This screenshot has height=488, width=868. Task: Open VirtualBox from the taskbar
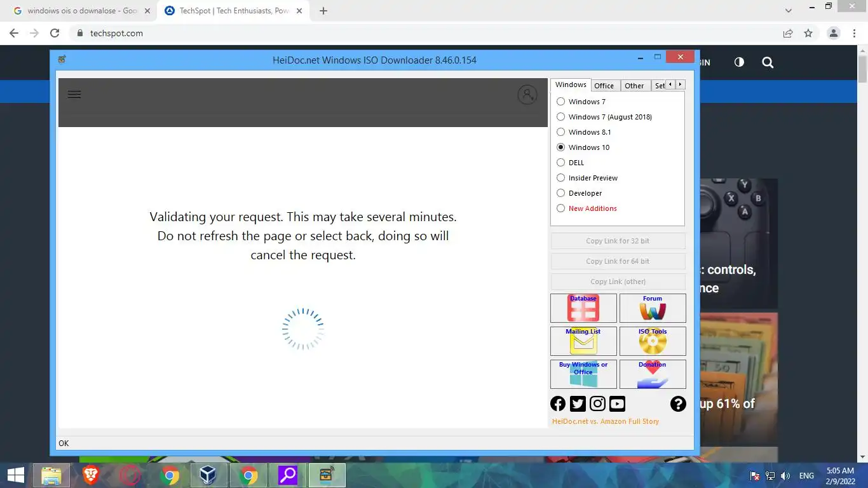[208, 475]
